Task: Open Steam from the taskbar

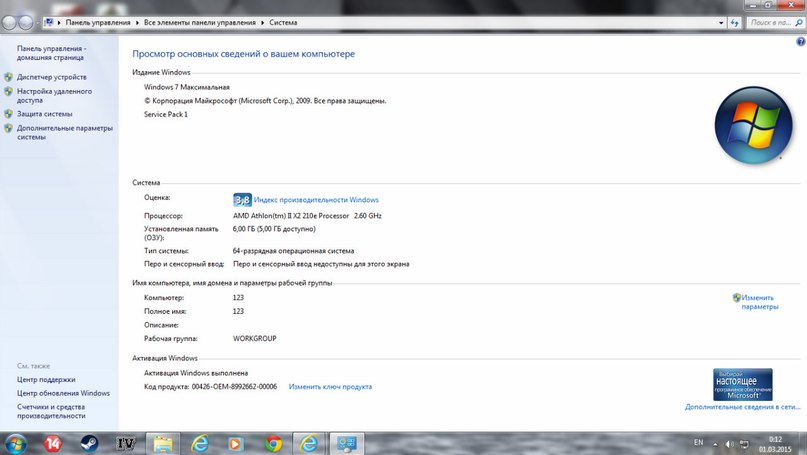Action: 90,443
